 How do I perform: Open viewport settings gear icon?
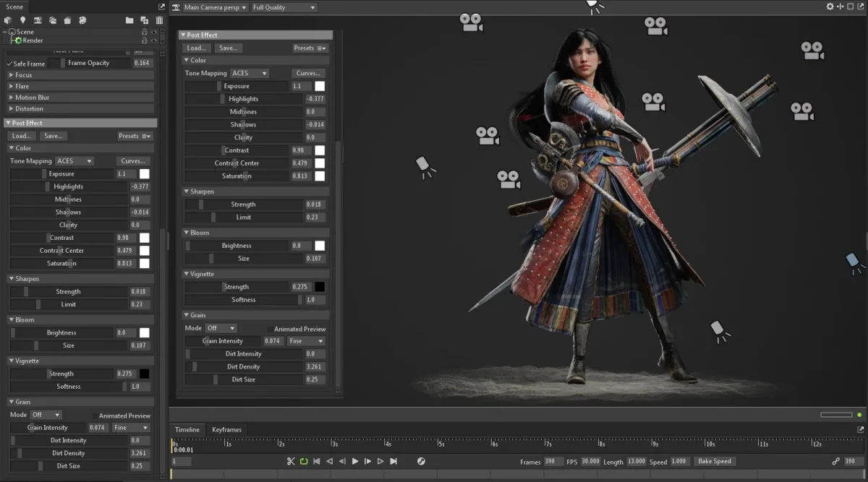click(x=830, y=7)
